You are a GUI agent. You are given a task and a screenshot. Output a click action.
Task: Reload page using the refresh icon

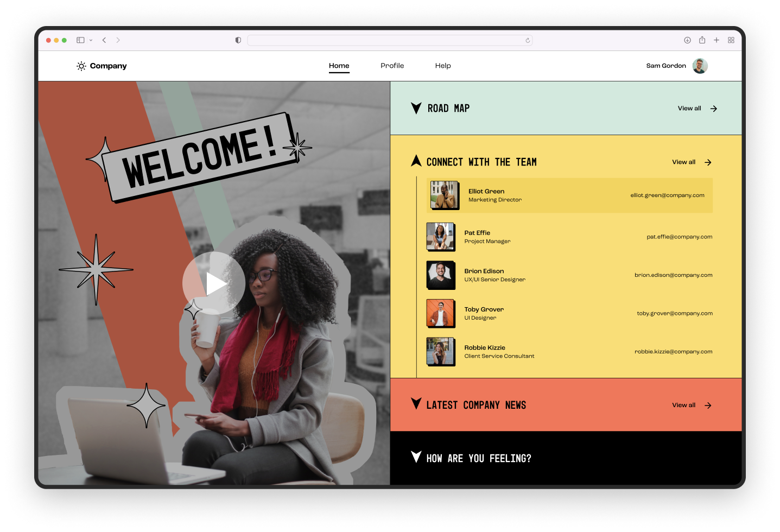tap(528, 40)
